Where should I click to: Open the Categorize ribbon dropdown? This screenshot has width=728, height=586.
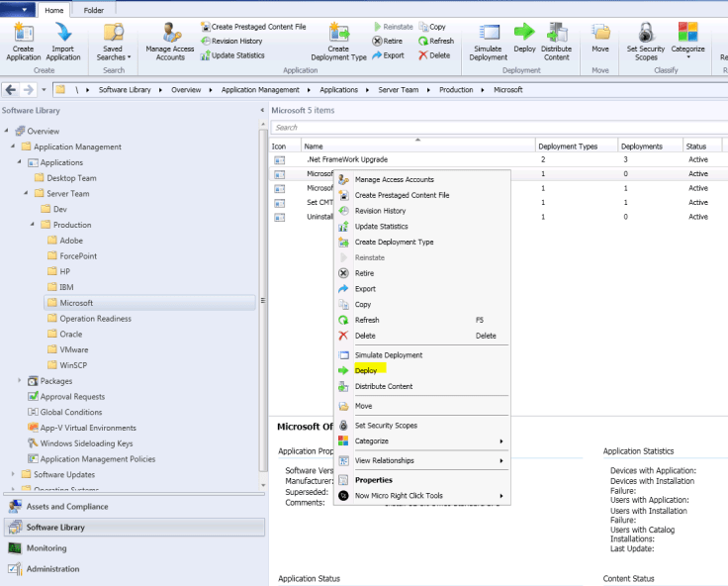coord(688,40)
